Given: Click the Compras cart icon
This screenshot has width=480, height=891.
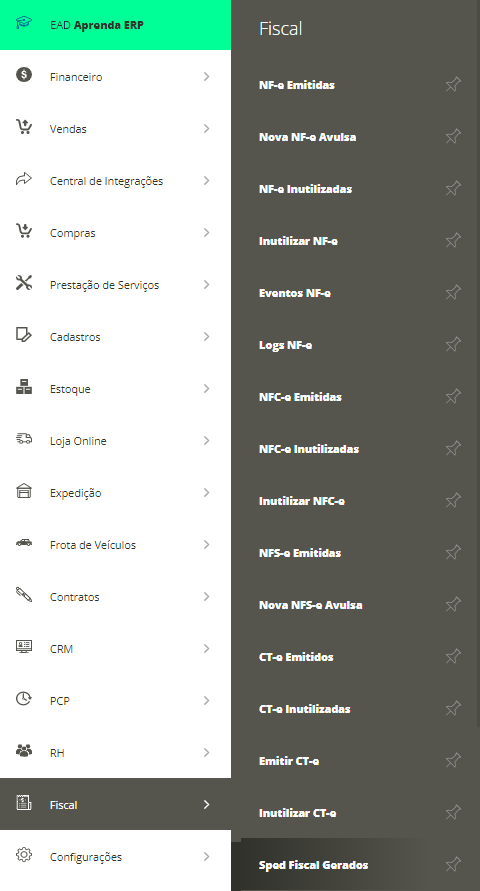Looking at the screenshot, I should point(24,231).
